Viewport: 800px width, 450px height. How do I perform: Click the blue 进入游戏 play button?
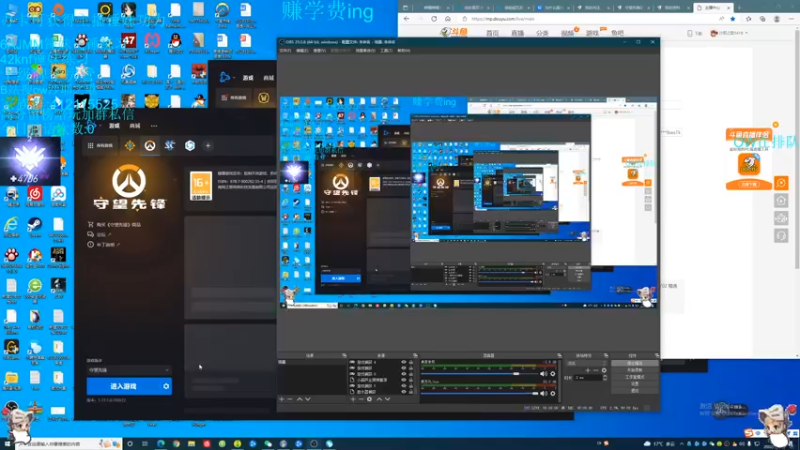[x=123, y=386]
